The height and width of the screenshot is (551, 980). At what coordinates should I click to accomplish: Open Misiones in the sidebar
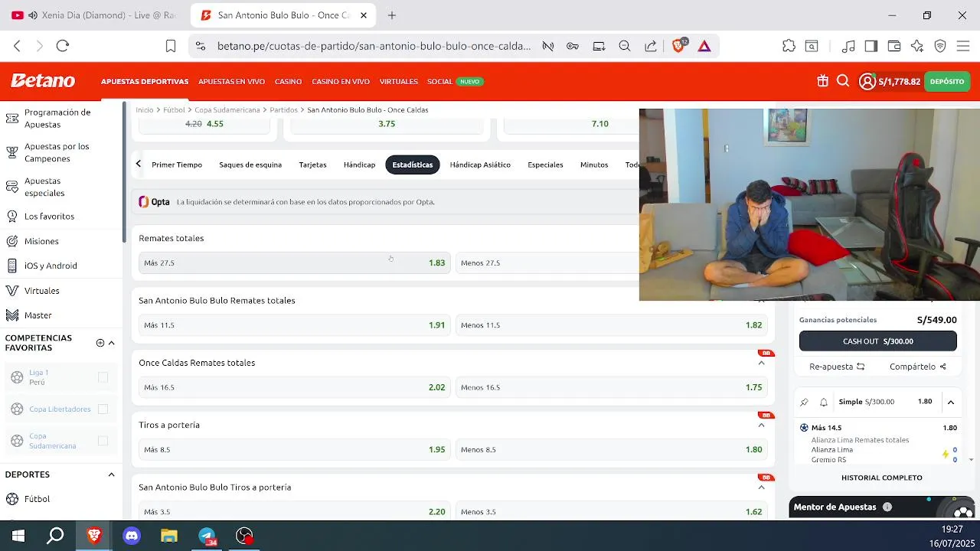tap(41, 241)
